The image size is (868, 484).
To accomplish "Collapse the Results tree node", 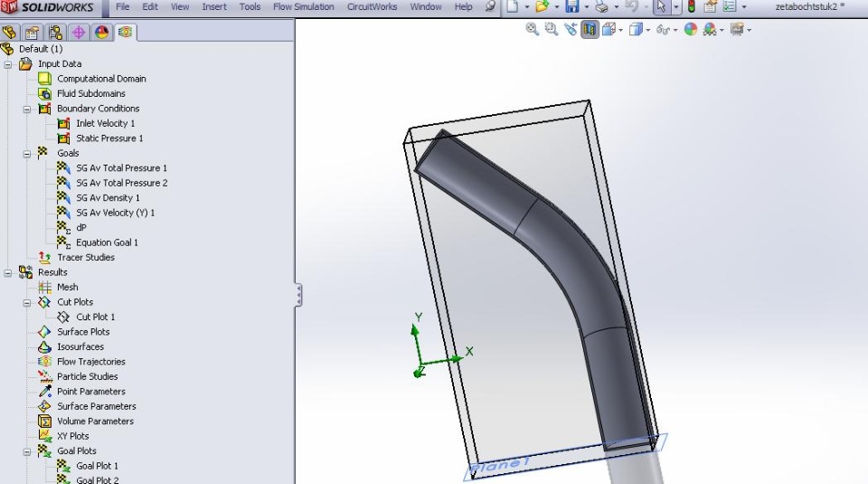I will (x=8, y=273).
